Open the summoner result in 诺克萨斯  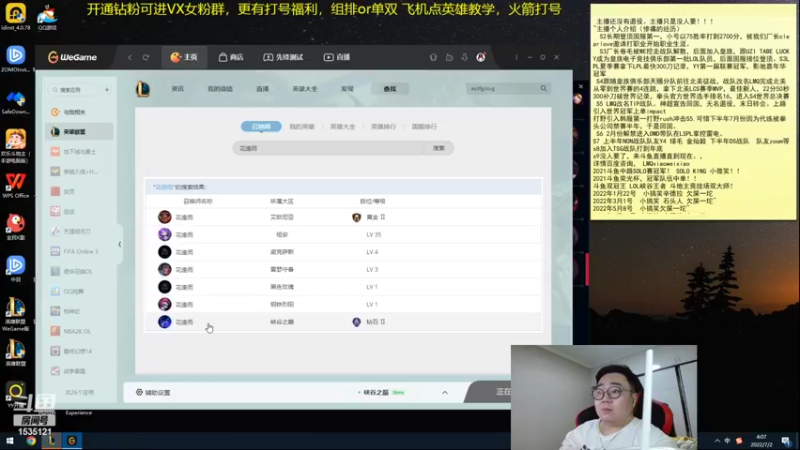(343, 252)
